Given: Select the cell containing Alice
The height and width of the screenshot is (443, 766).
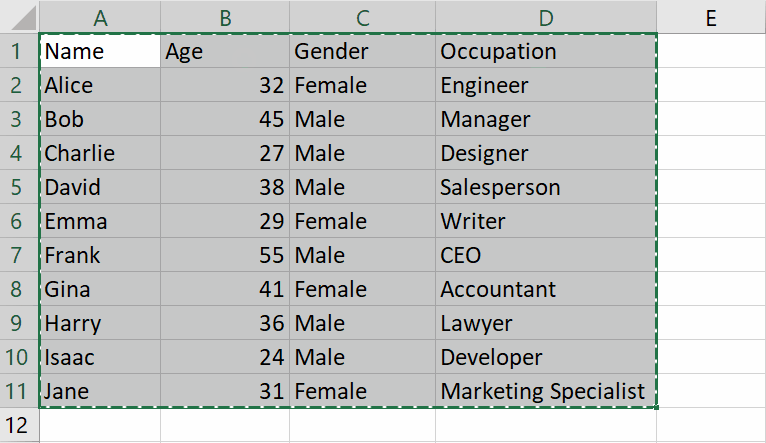Looking at the screenshot, I should 100,85.
